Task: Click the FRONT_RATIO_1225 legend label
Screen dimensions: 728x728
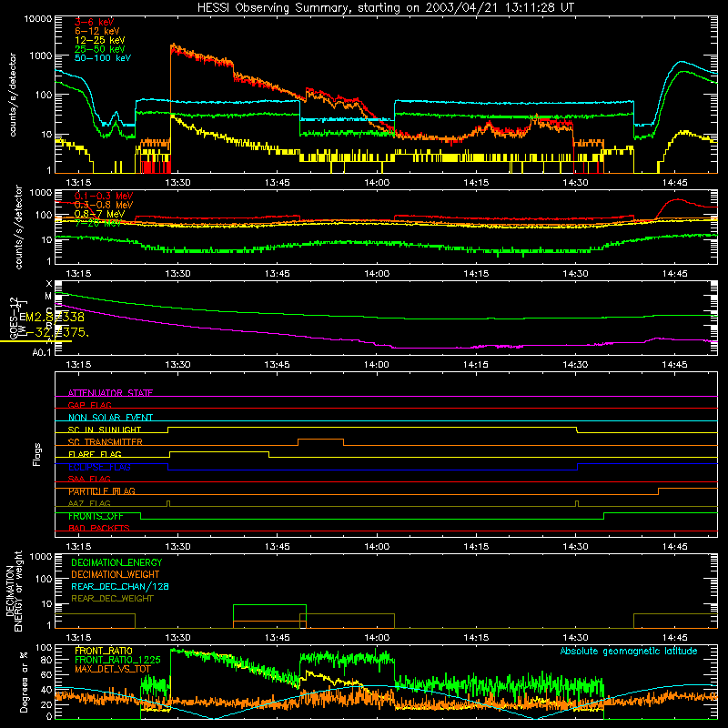Action: click(x=117, y=660)
